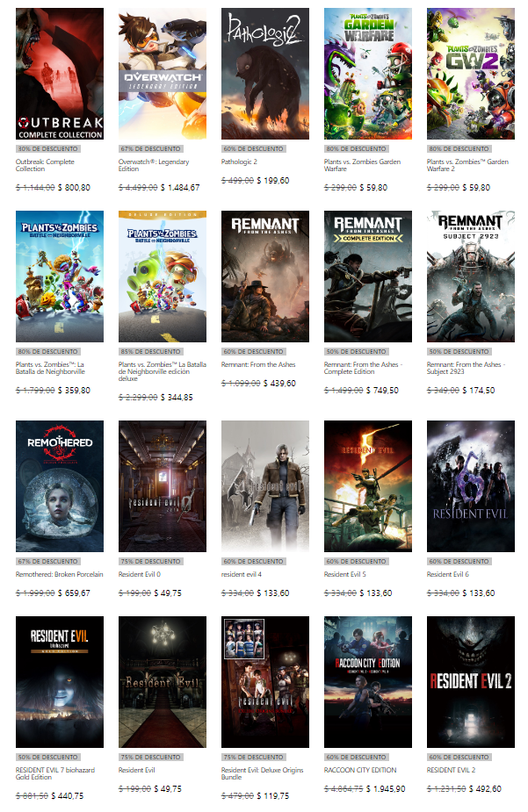
Task: Open the first Garden Warfare game cover
Action: (368, 74)
